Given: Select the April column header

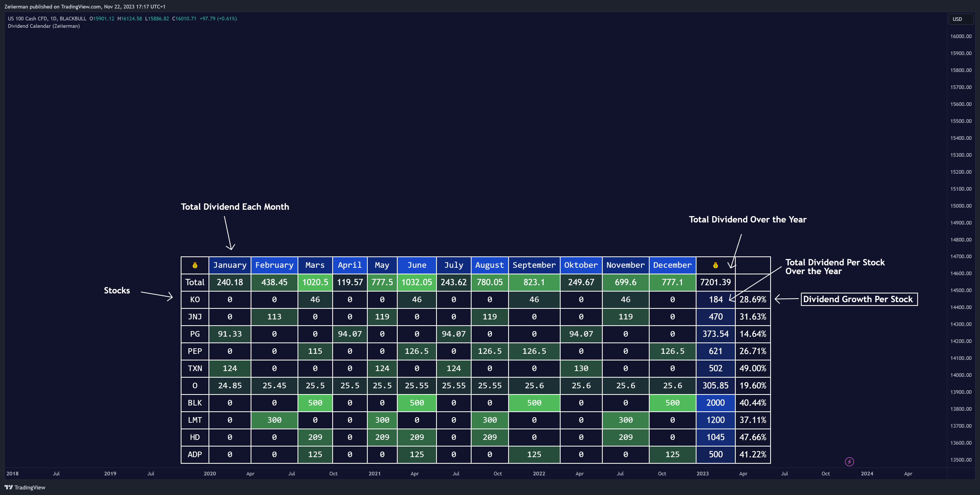Looking at the screenshot, I should (x=350, y=265).
